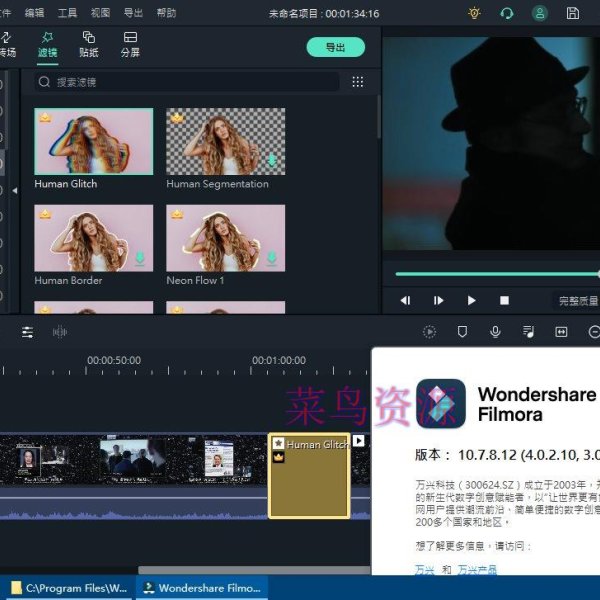The height and width of the screenshot is (600, 600).
Task: Click the green Export (导出) button
Action: [335, 47]
